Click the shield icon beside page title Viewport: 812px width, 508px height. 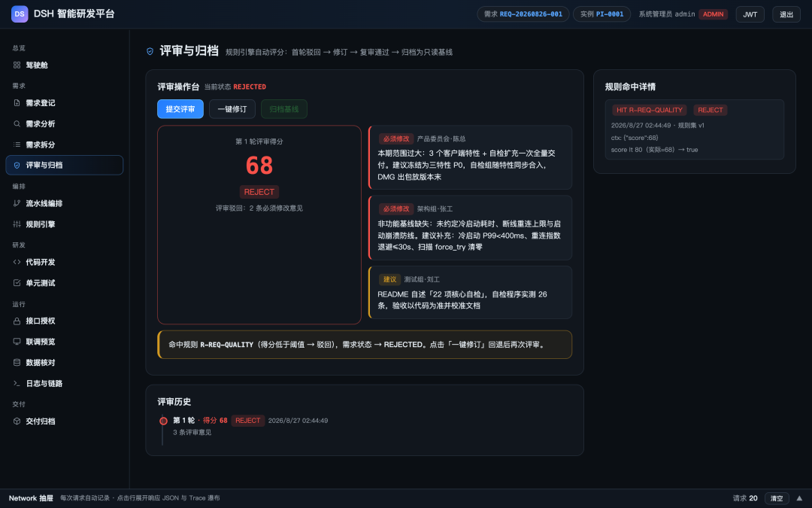pos(150,51)
